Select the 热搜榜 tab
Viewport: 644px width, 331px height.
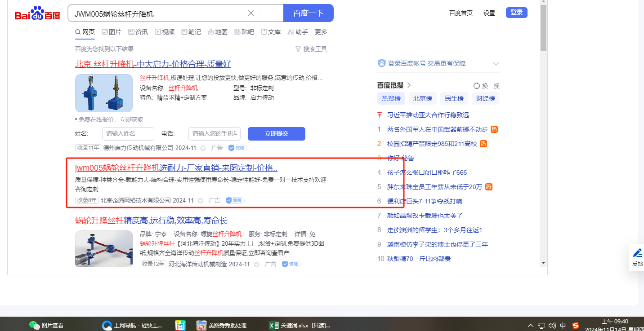click(391, 98)
